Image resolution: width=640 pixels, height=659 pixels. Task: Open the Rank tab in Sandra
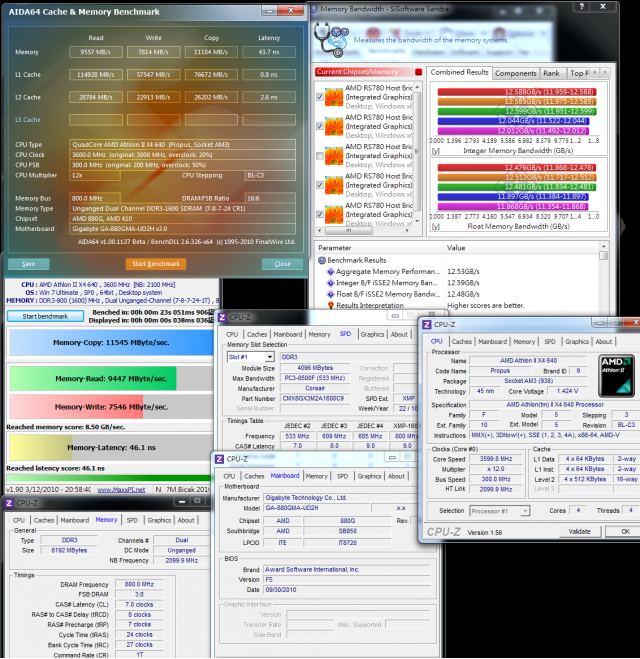[x=551, y=73]
